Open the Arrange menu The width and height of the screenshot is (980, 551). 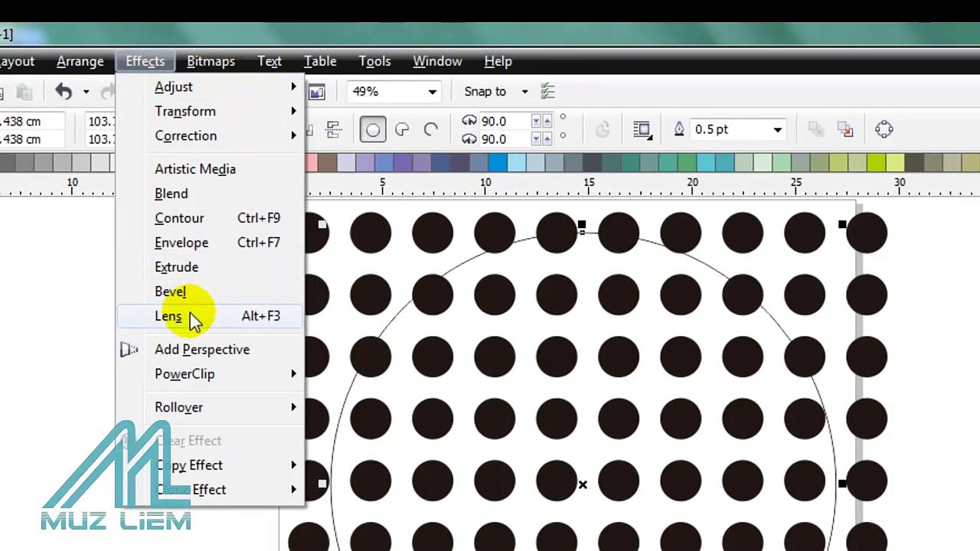click(80, 61)
